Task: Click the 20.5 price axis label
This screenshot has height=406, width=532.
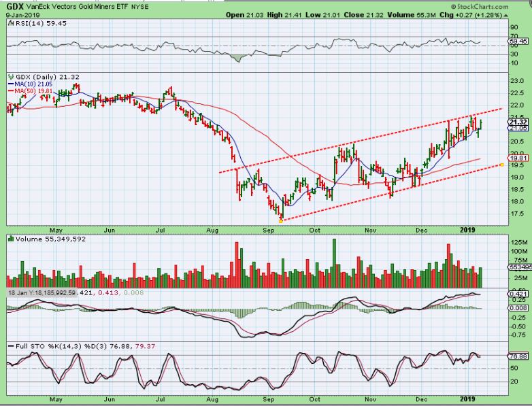Action: (516, 141)
